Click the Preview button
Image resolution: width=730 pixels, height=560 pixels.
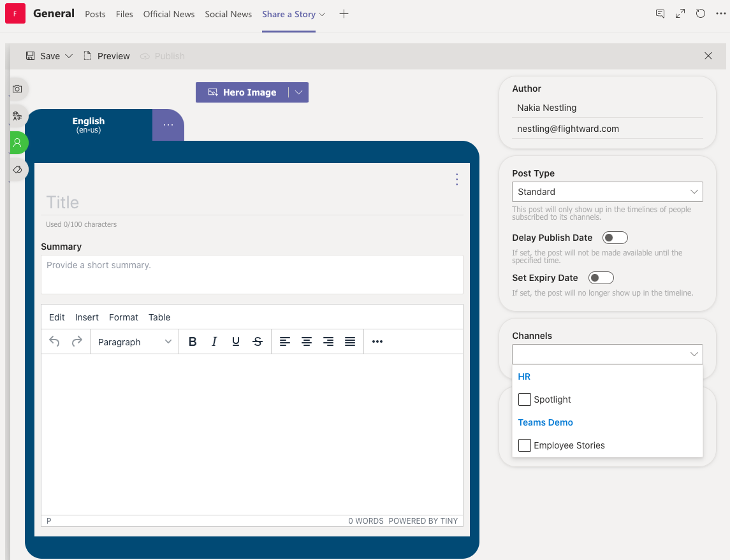pos(106,56)
